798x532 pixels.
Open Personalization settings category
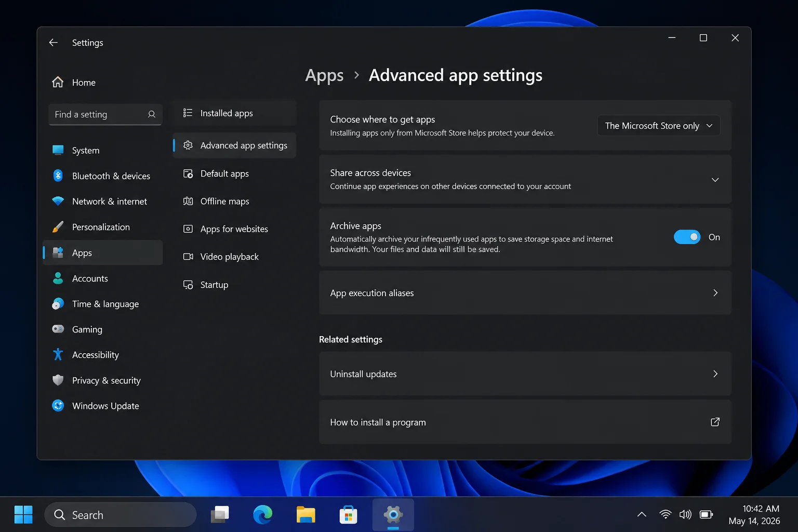pos(103,227)
